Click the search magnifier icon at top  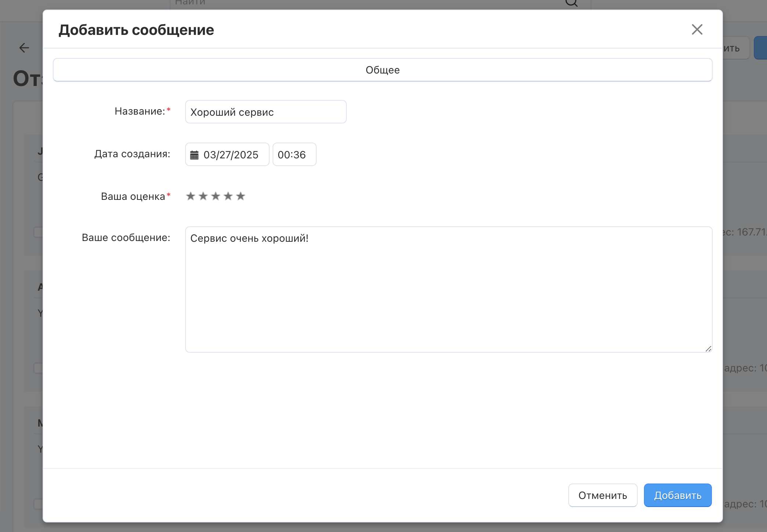pyautogui.click(x=572, y=3)
